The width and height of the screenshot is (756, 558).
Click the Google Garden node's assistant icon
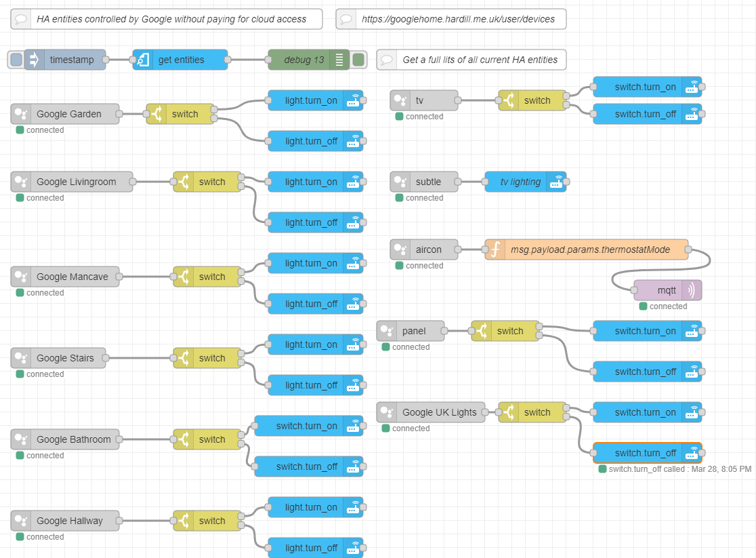[x=21, y=114]
